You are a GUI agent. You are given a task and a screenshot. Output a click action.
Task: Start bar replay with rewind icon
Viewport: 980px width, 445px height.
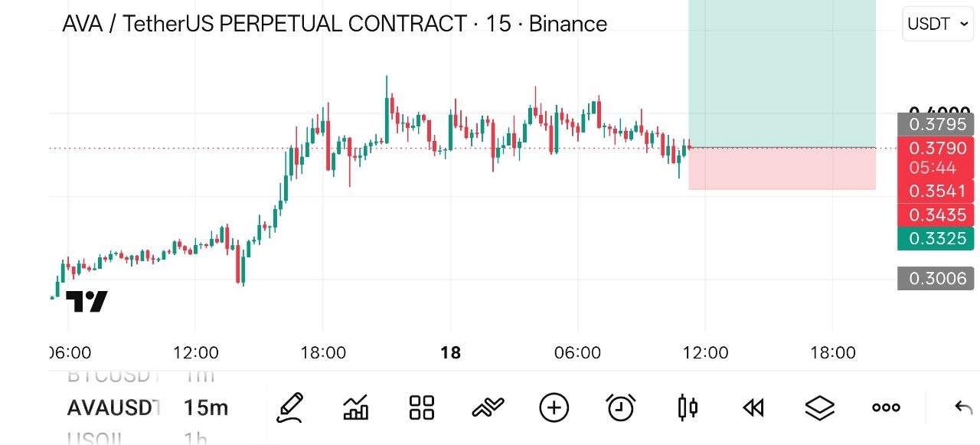pyautogui.click(x=753, y=407)
